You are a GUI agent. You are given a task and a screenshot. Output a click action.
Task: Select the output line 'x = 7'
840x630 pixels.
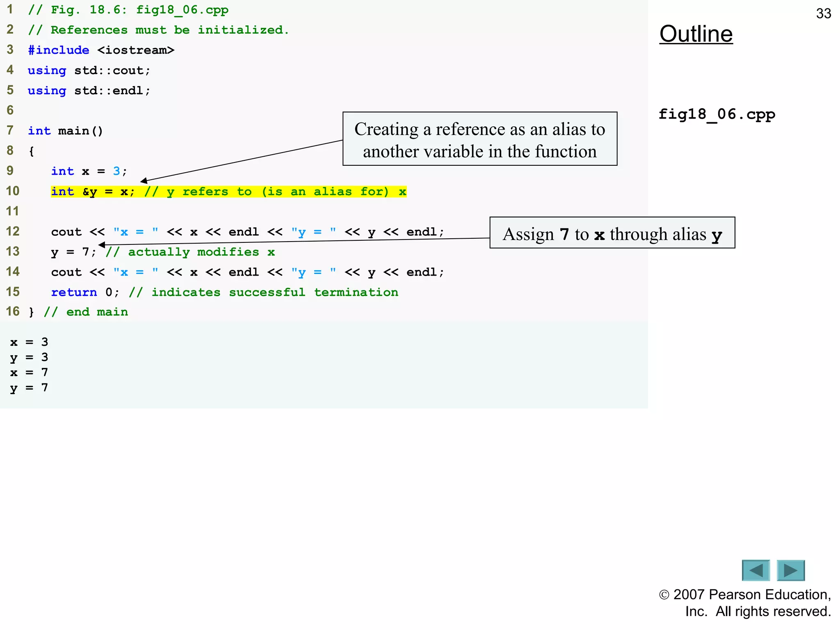point(29,372)
